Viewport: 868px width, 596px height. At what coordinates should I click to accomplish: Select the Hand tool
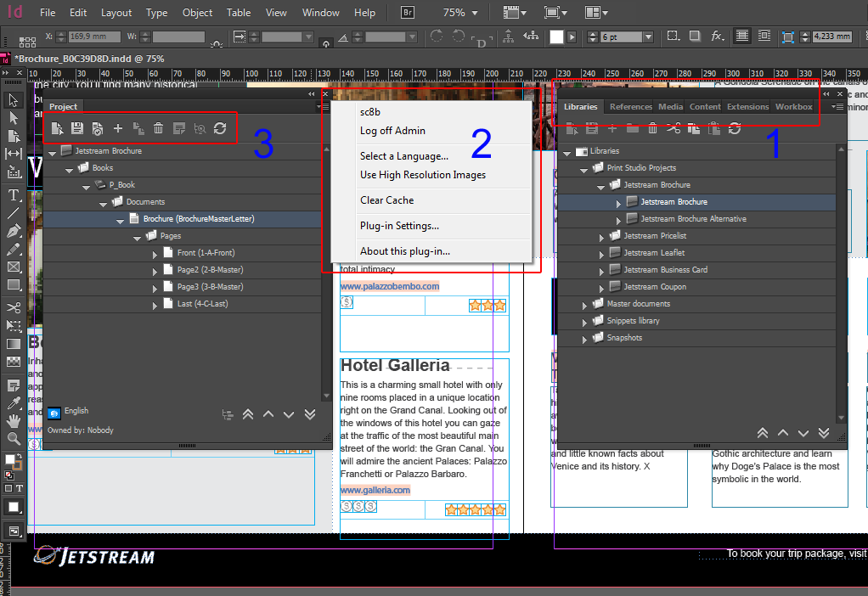point(14,420)
